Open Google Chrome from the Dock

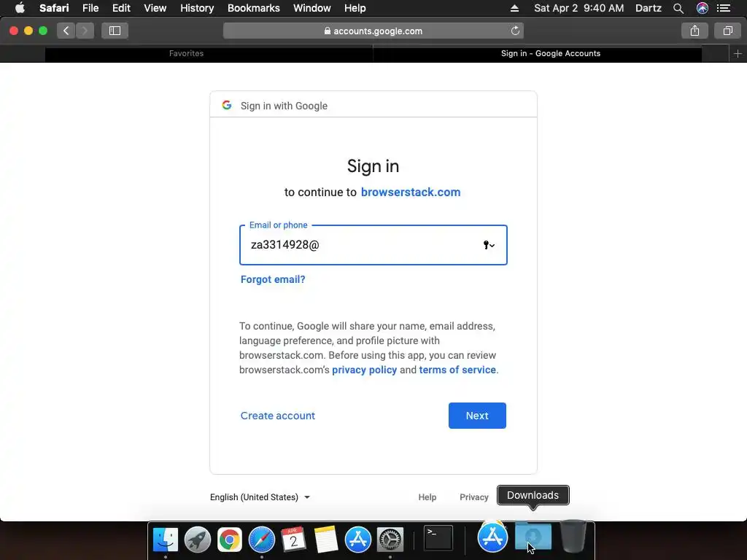[230, 540]
